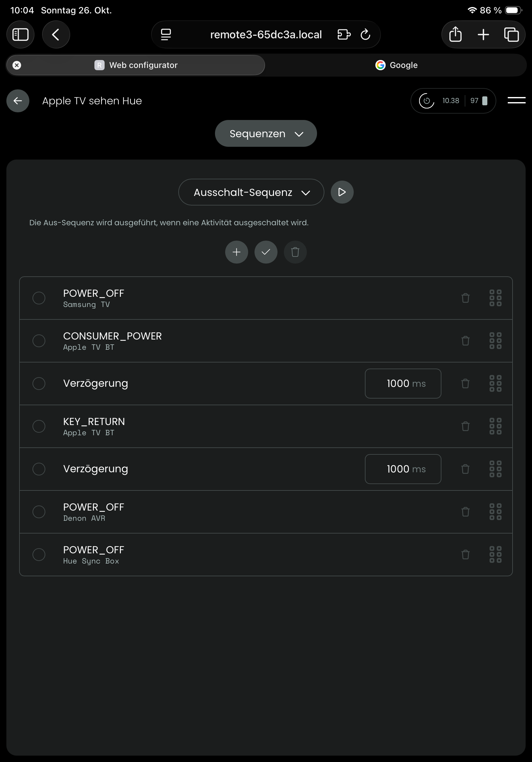
Task: Select the Web configurator tab
Action: click(143, 65)
